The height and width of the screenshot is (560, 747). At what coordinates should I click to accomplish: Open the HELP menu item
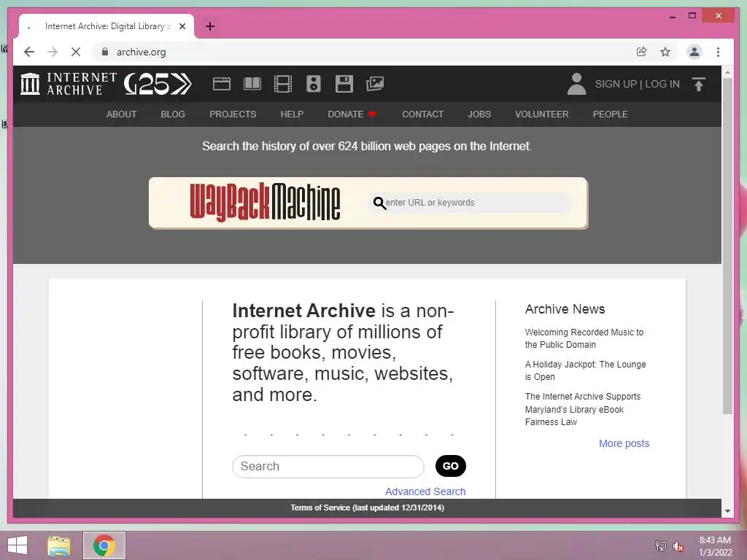[x=292, y=114]
